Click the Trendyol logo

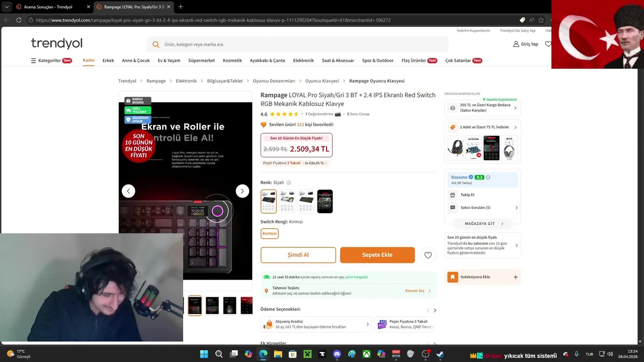[x=56, y=43]
